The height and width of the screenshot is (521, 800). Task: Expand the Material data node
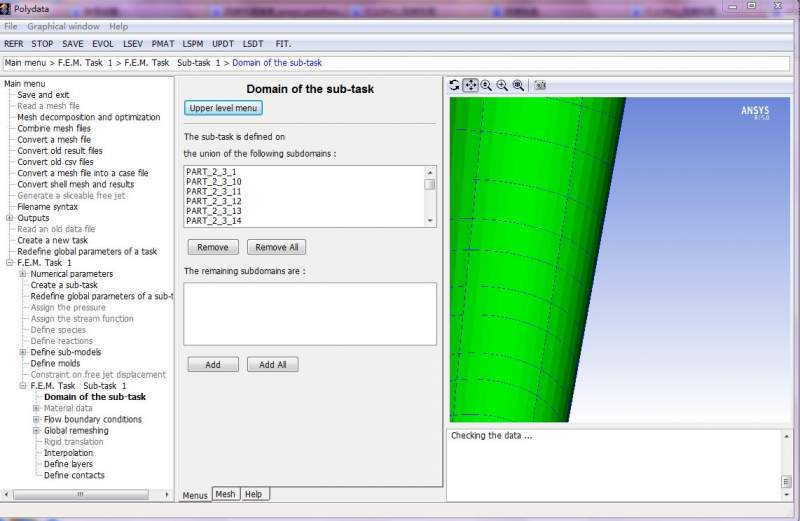pos(36,408)
